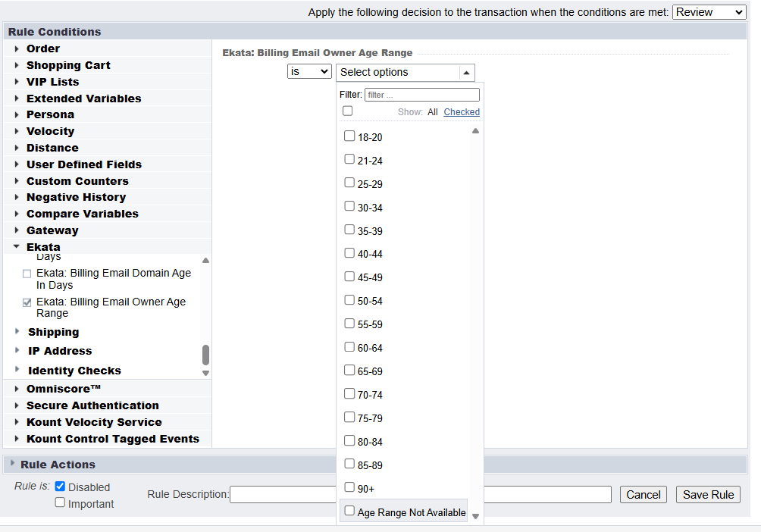This screenshot has height=532, width=761.
Task: Check the 21-24 age range option
Action: click(349, 159)
